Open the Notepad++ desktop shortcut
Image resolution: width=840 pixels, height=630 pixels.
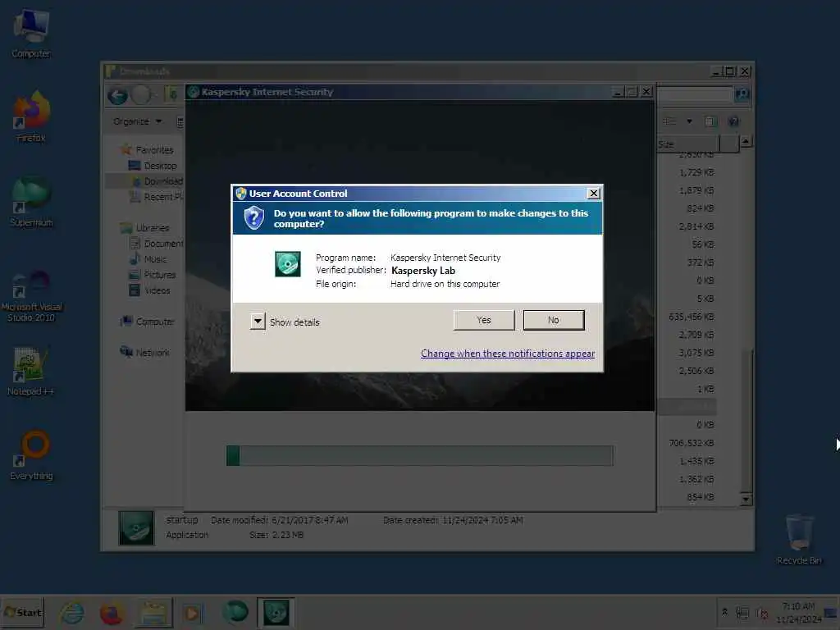pos(31,372)
